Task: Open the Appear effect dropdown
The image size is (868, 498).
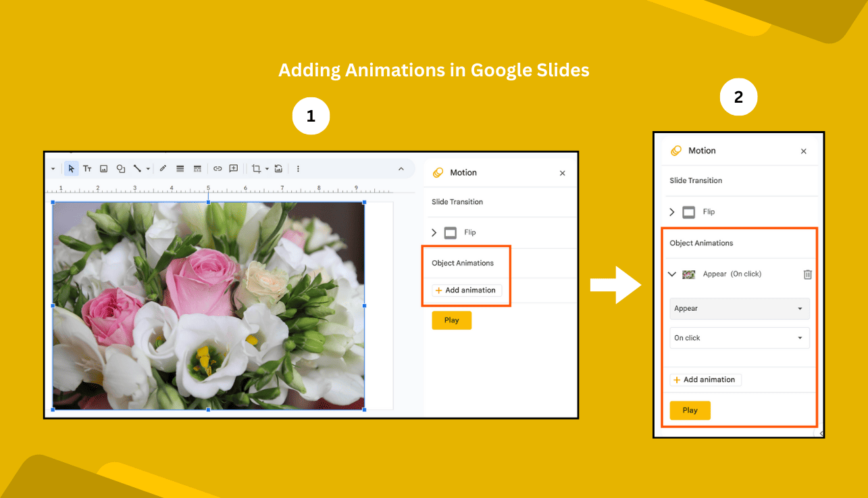Action: click(739, 309)
